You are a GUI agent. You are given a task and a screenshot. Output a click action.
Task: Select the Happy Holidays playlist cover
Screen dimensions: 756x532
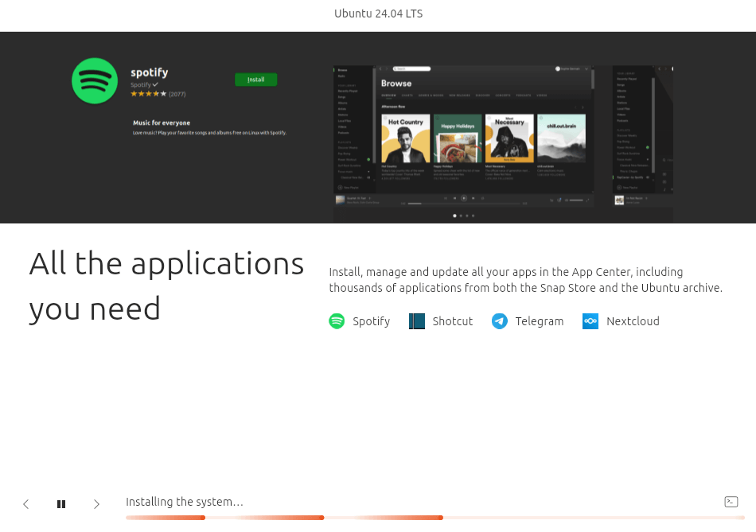click(458, 139)
